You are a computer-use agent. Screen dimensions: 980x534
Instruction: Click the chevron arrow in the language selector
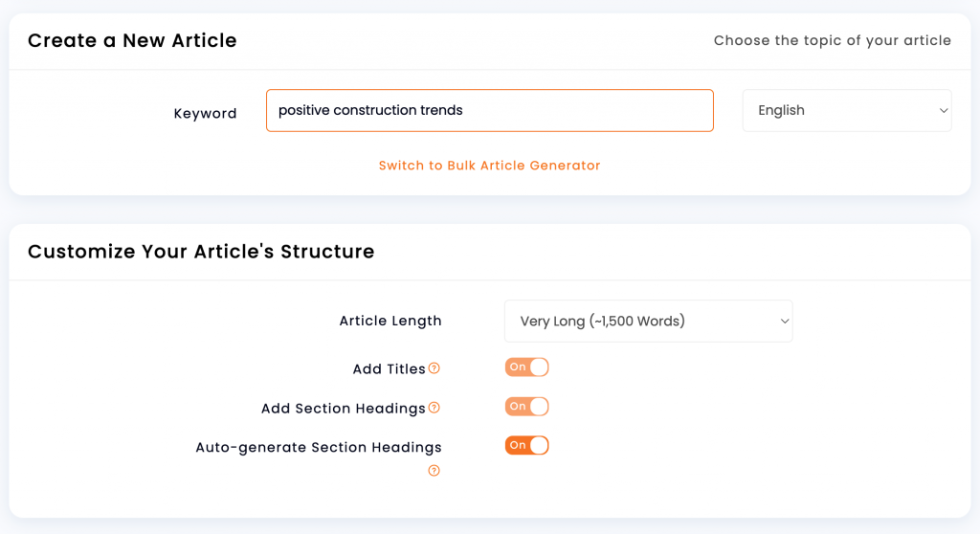943,111
